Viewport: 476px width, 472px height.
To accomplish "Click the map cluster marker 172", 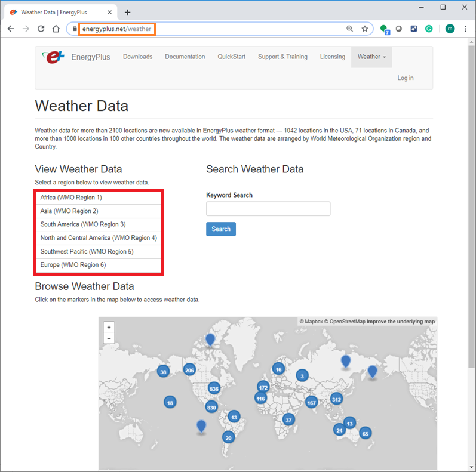I will tap(263, 387).
